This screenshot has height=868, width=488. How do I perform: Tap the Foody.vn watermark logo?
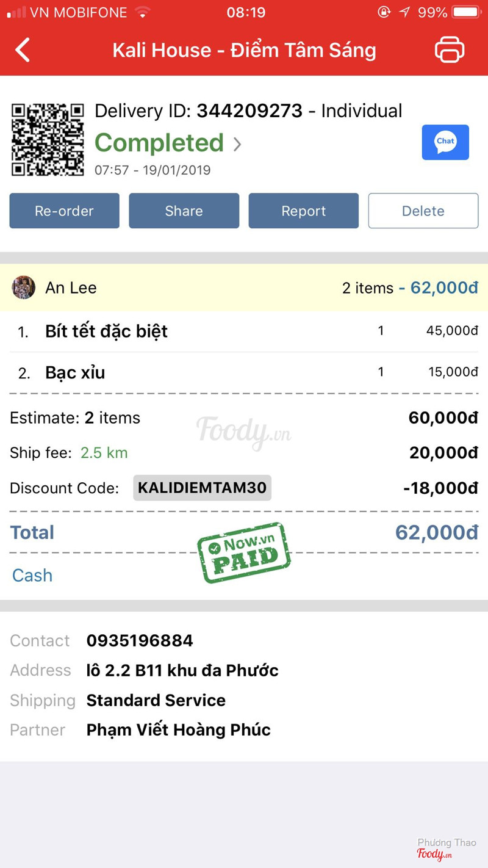coord(243,432)
